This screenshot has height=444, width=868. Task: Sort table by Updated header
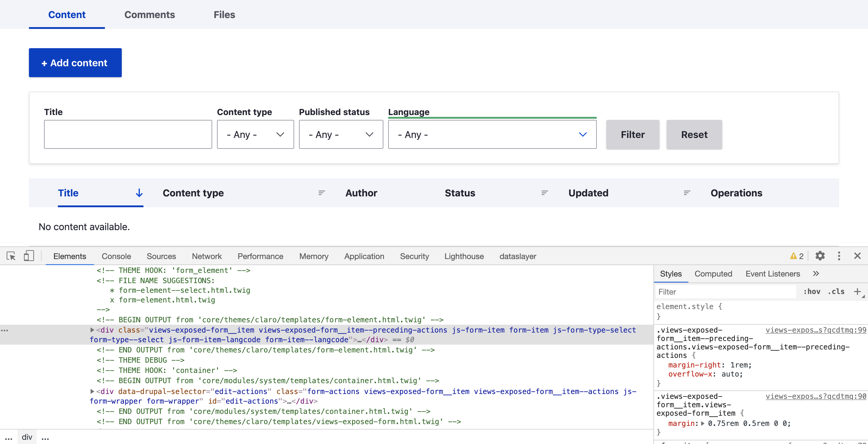pos(588,193)
